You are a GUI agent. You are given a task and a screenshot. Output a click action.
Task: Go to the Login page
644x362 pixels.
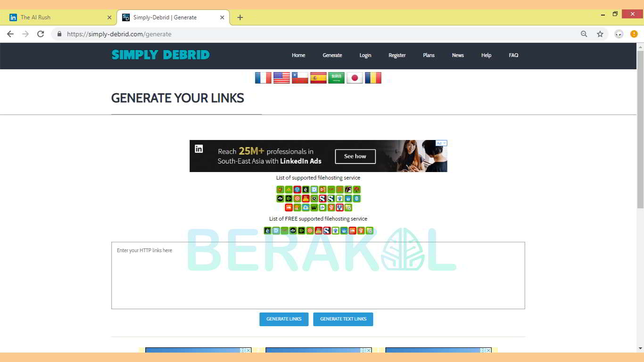pyautogui.click(x=365, y=55)
